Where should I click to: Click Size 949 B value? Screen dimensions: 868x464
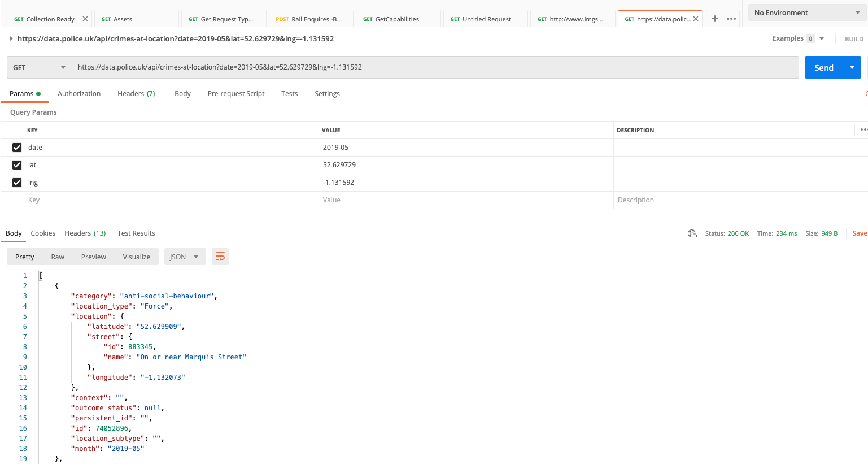829,233
